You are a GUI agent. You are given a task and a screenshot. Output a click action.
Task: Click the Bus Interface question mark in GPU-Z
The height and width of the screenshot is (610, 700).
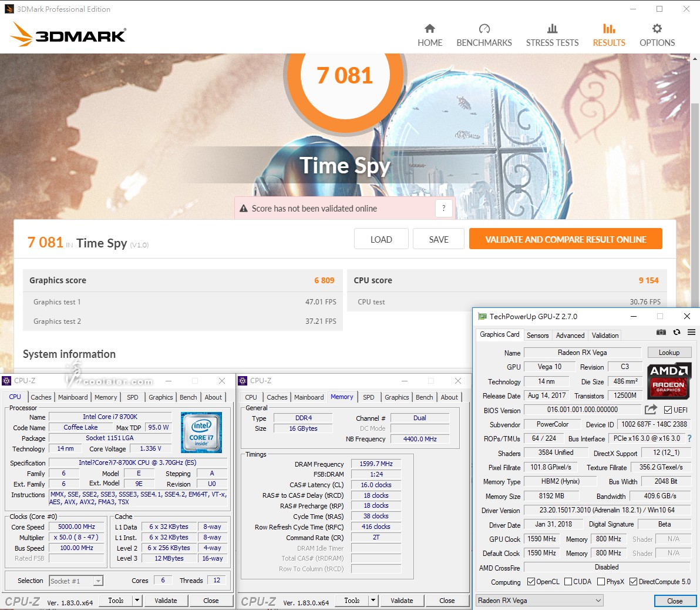click(x=689, y=438)
